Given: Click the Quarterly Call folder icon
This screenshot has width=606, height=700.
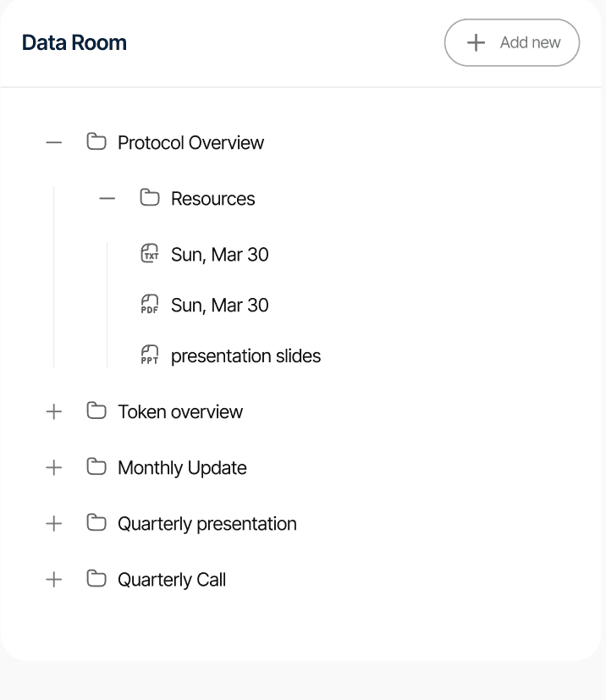Looking at the screenshot, I should (96, 579).
